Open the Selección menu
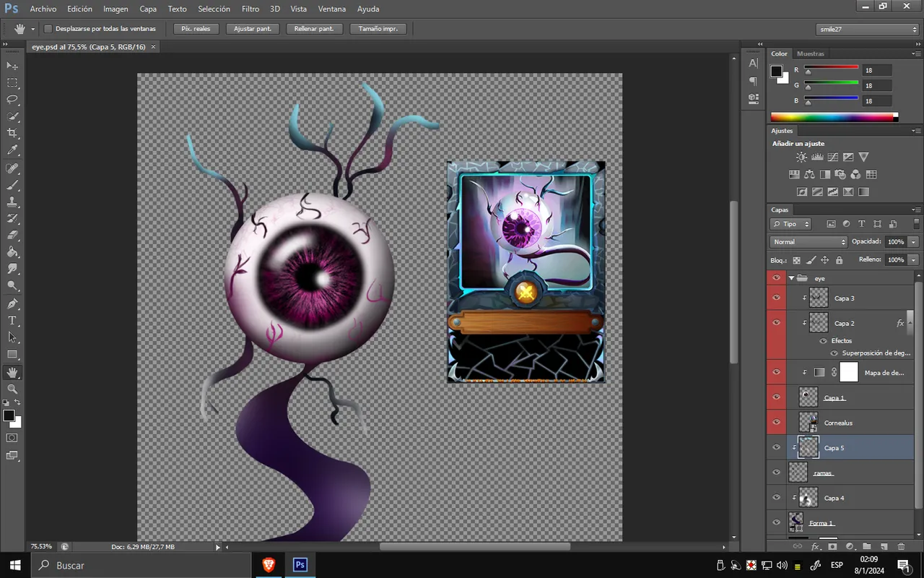The image size is (924, 578). point(214,9)
